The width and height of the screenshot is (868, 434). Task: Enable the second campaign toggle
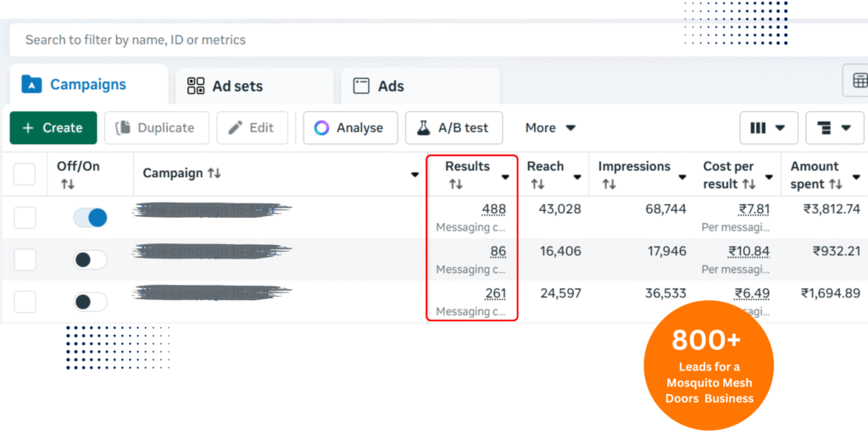click(x=90, y=260)
